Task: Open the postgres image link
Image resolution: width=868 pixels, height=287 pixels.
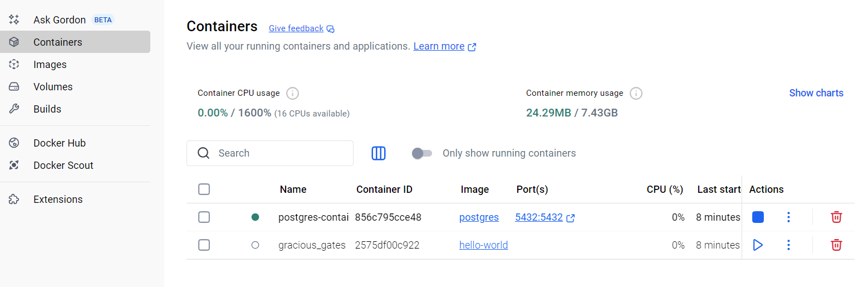Action: click(x=479, y=217)
